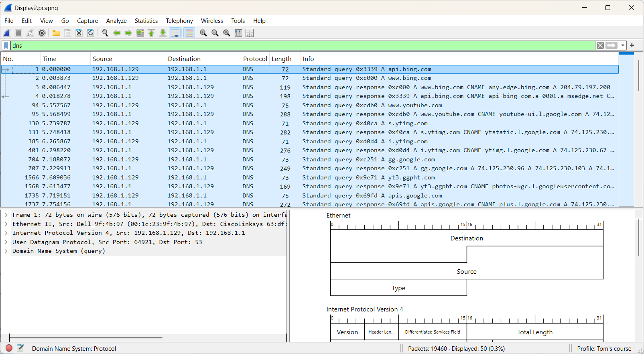Expand the Frame 1 tree item
Screen dimensions: 644x354
[6, 215]
